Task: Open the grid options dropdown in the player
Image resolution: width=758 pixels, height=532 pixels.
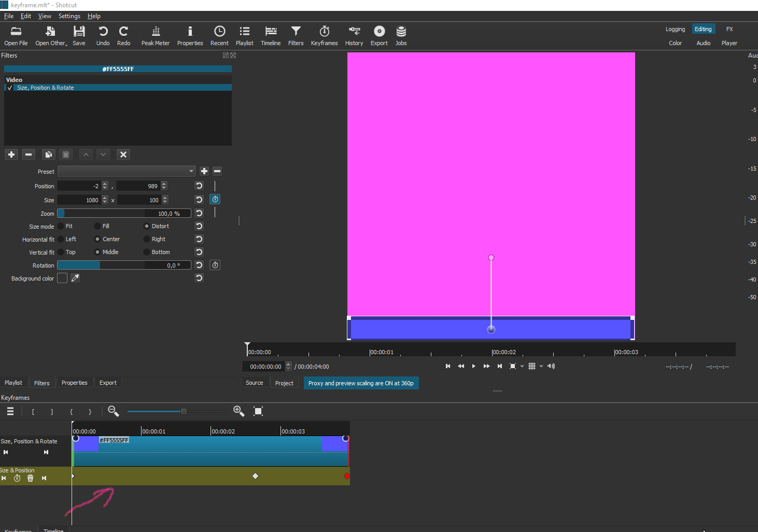Action: tap(541, 366)
